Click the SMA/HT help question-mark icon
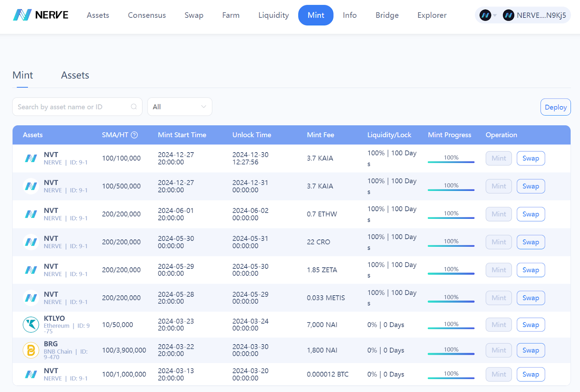580x392 pixels. (x=134, y=135)
